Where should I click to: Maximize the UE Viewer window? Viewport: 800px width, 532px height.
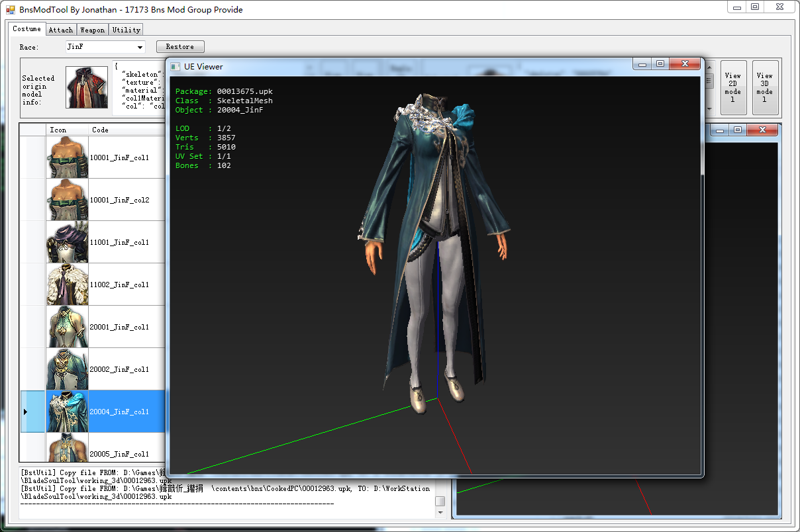pyautogui.click(x=660, y=64)
